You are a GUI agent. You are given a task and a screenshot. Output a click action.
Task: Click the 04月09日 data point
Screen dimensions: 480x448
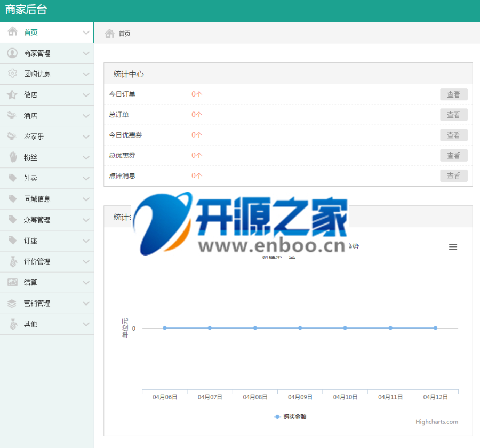[x=300, y=328]
